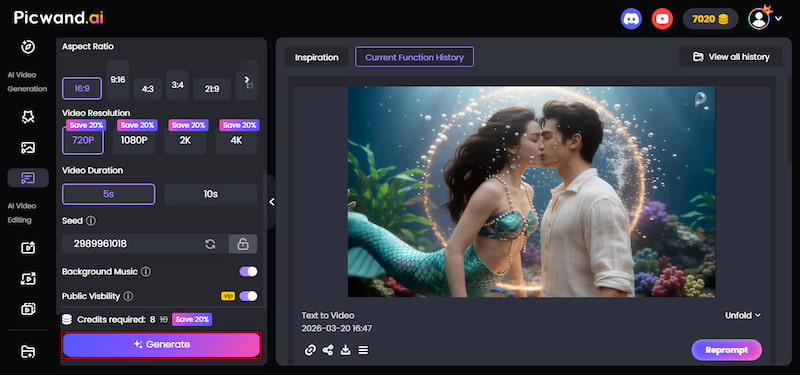This screenshot has width=800, height=375.
Task: Toggle the seed lock icon
Action: coord(243,244)
